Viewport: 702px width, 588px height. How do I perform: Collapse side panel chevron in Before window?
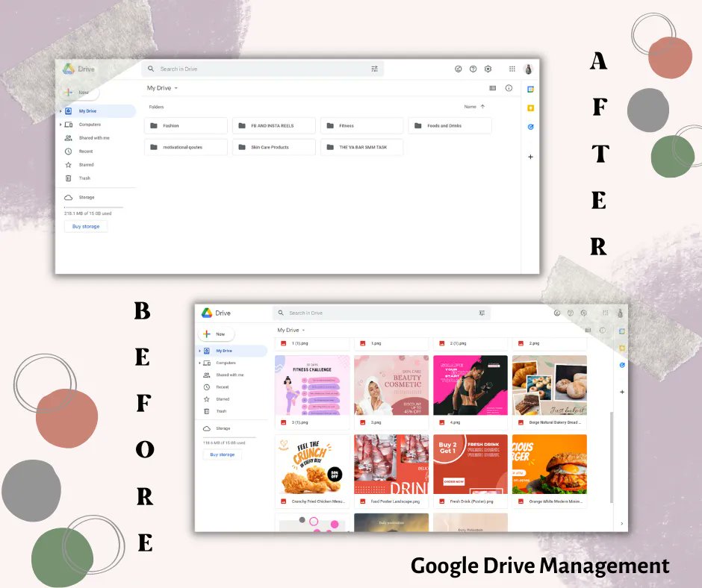(622, 524)
